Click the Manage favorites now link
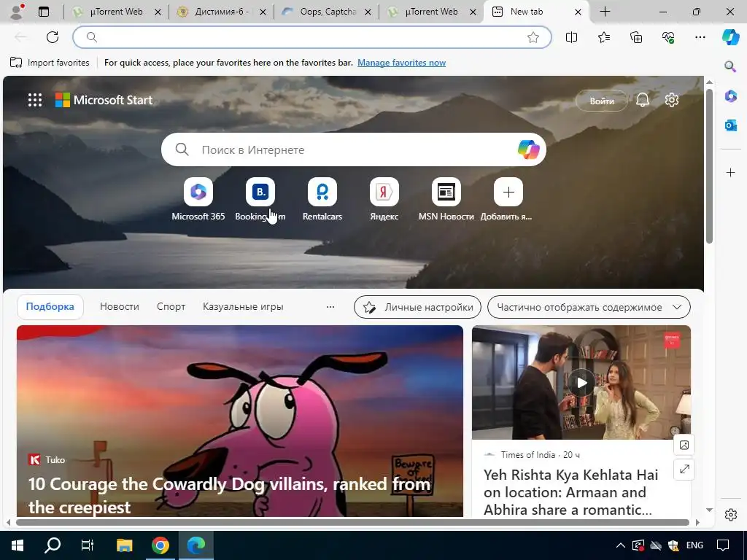Image resolution: width=747 pixels, height=560 pixels. pyautogui.click(x=402, y=63)
